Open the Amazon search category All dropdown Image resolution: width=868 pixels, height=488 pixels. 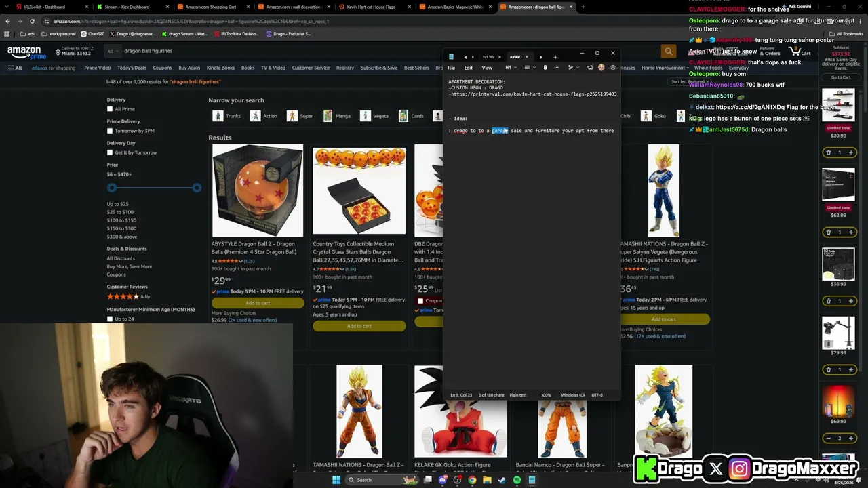[112, 51]
